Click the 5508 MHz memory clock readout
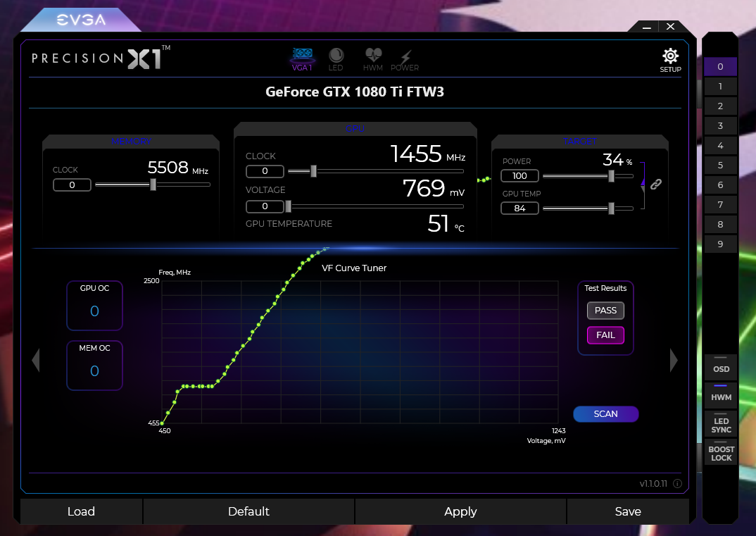 (x=178, y=168)
